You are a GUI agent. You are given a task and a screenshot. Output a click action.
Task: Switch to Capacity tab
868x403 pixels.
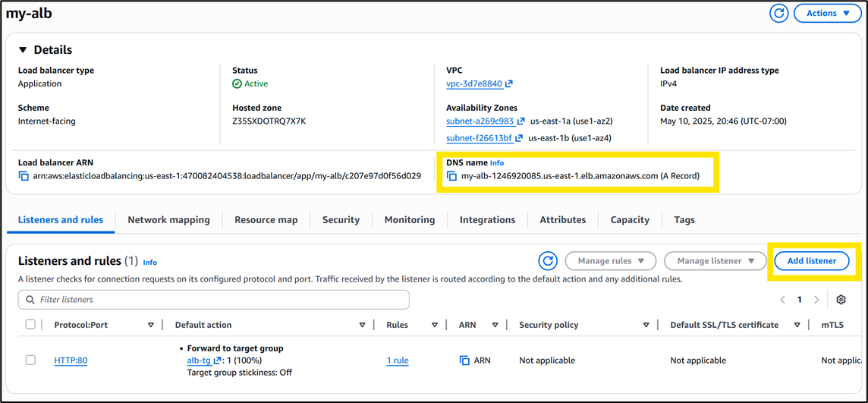click(x=630, y=220)
